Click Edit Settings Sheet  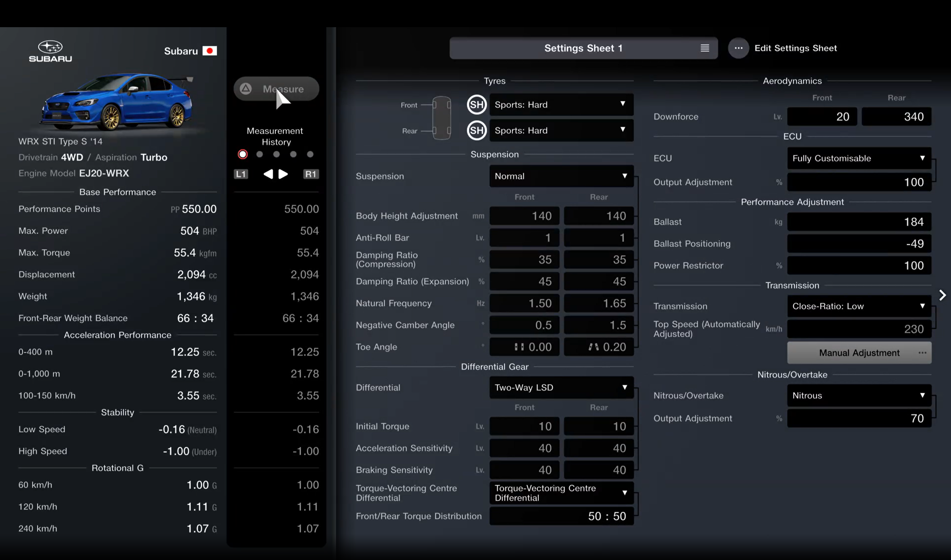click(x=796, y=48)
